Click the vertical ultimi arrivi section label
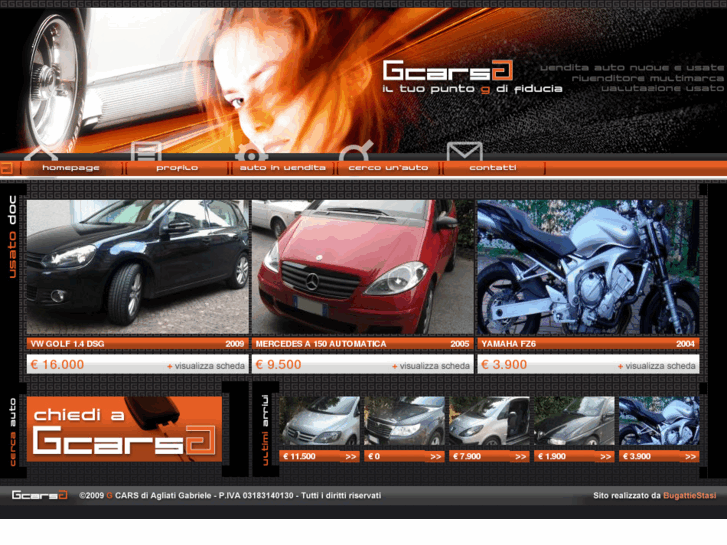 tap(265, 430)
